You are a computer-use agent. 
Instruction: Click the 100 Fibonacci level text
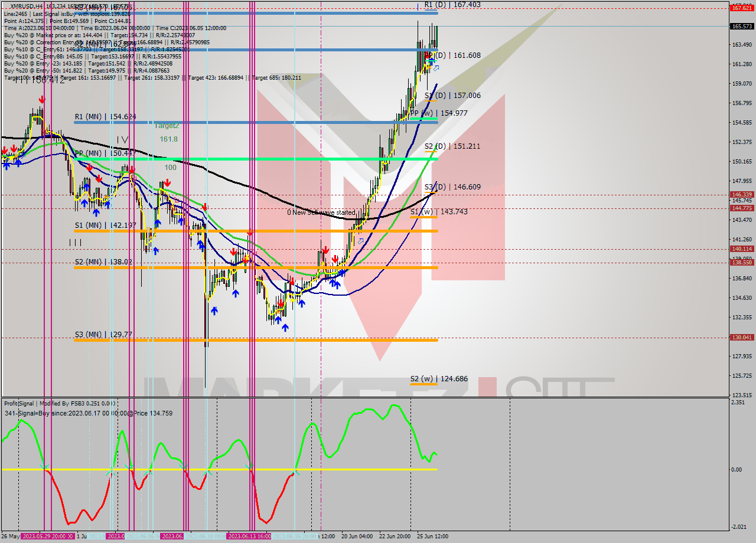(x=171, y=168)
